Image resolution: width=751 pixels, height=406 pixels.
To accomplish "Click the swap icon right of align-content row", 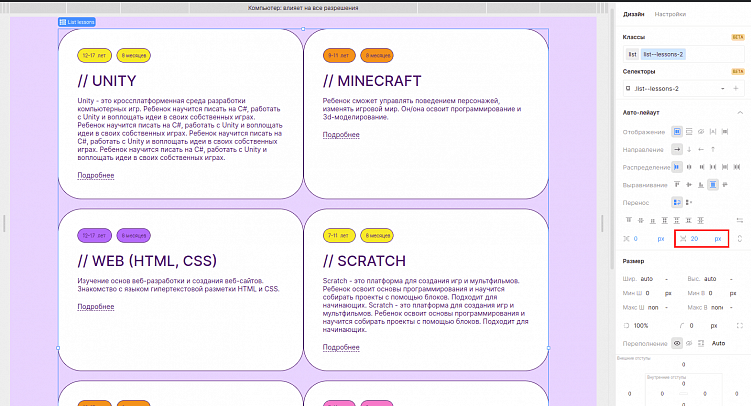I will click(x=740, y=220).
